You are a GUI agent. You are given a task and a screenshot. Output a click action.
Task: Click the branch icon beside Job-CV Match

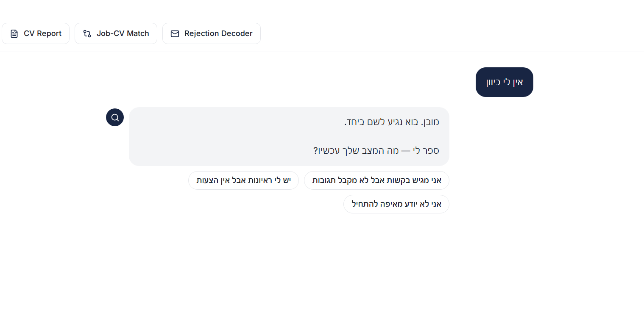coord(87,34)
